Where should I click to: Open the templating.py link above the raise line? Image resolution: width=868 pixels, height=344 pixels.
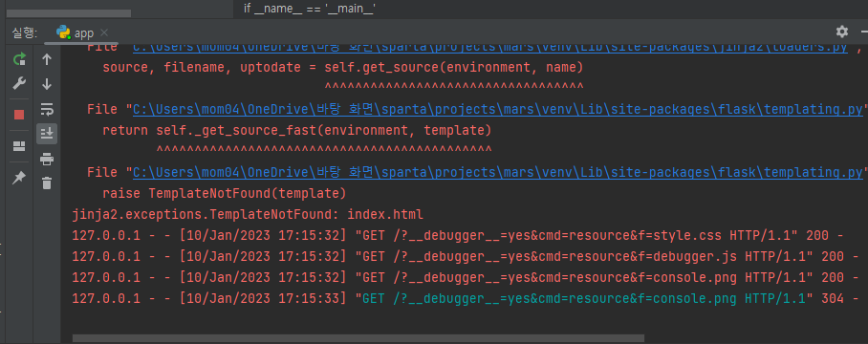(498, 173)
